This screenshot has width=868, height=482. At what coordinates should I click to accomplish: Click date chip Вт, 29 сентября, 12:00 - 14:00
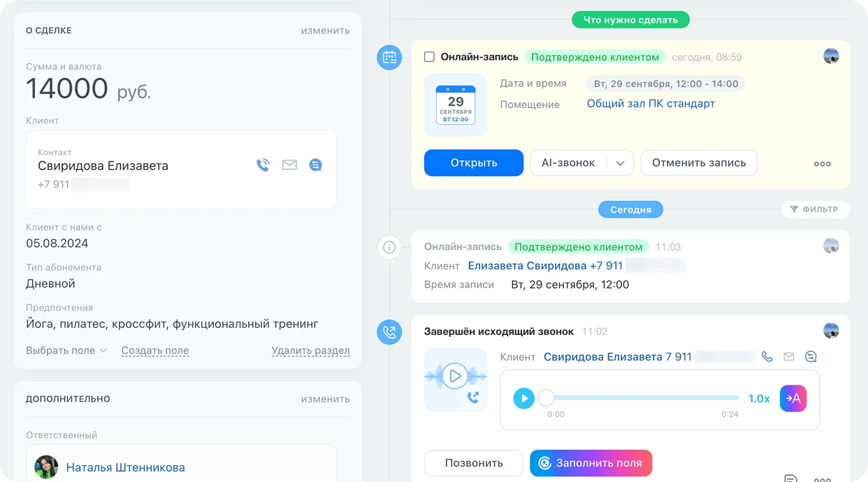(666, 84)
